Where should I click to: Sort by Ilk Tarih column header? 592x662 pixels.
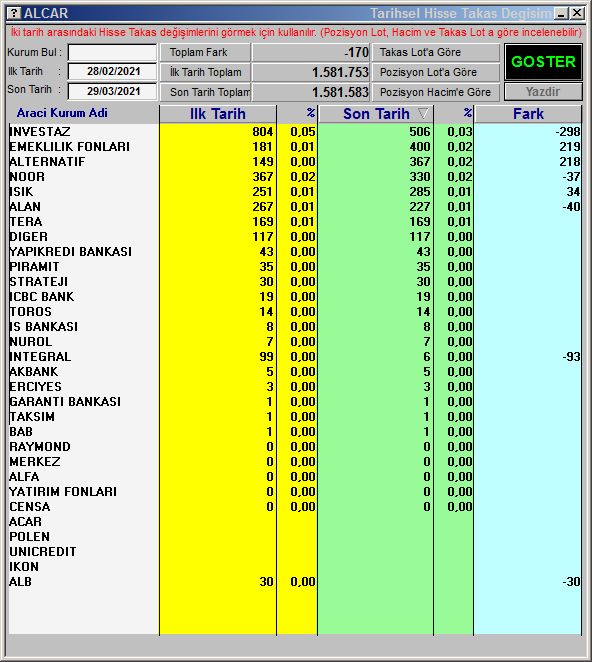(218, 114)
